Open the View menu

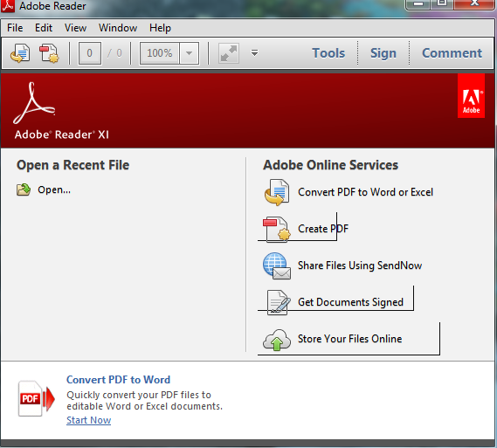click(75, 28)
